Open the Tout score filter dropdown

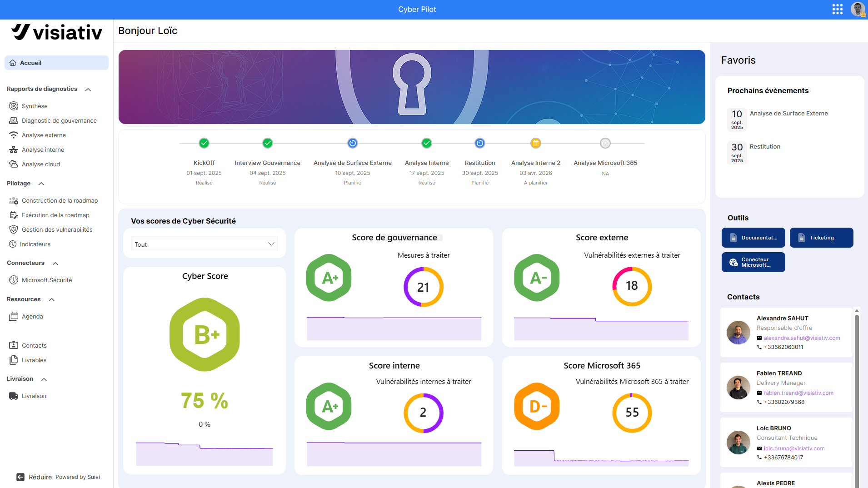(x=205, y=244)
